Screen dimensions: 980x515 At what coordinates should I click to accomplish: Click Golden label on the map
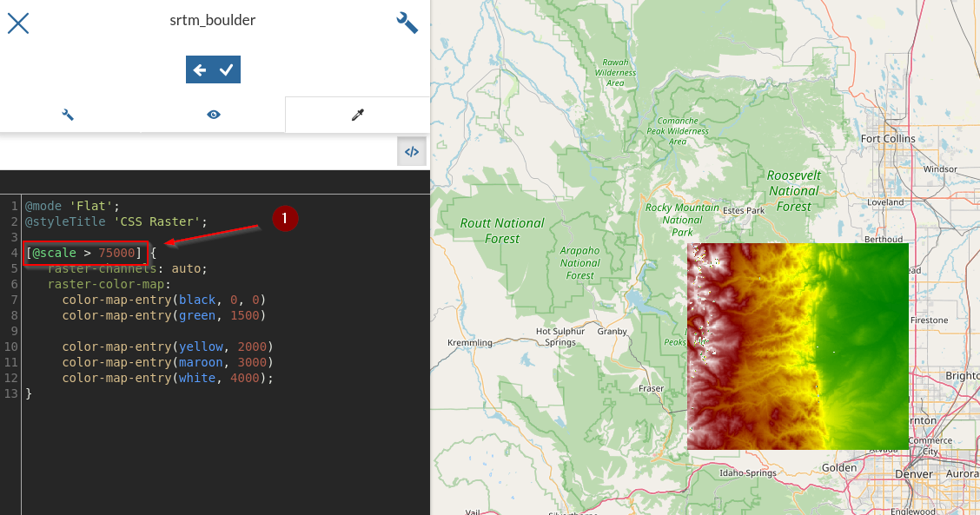(x=838, y=467)
